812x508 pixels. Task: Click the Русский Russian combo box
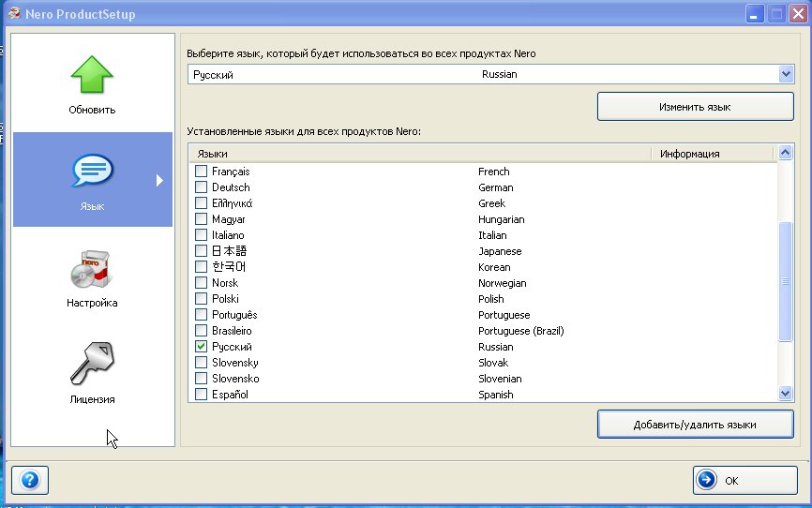[x=490, y=74]
